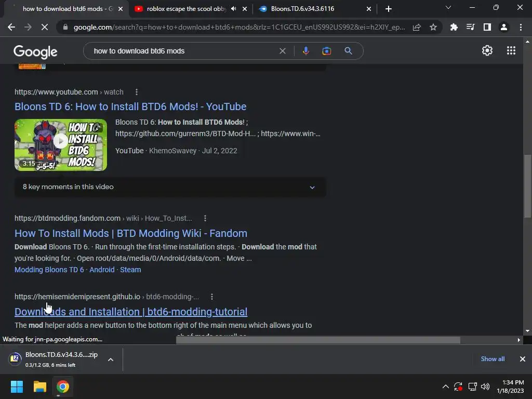Search by image with camera icon
This screenshot has width=532, height=399.
pyautogui.click(x=326, y=51)
